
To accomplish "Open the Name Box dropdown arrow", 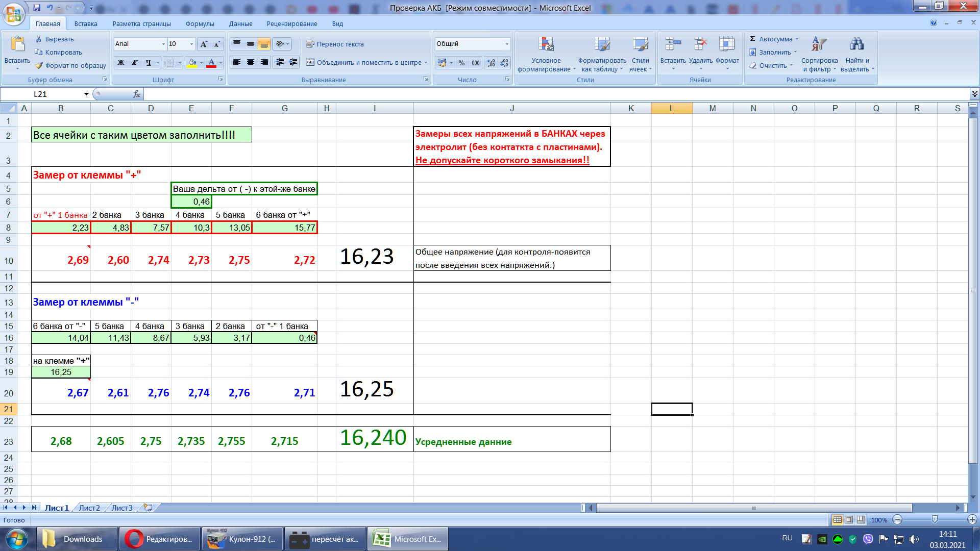I will [86, 94].
